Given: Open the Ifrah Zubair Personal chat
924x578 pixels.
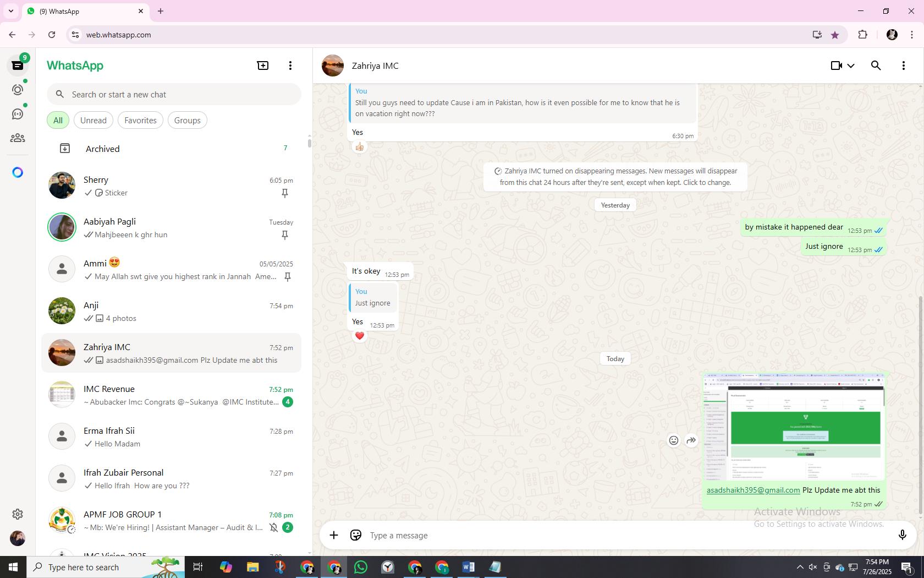Looking at the screenshot, I should click(172, 478).
